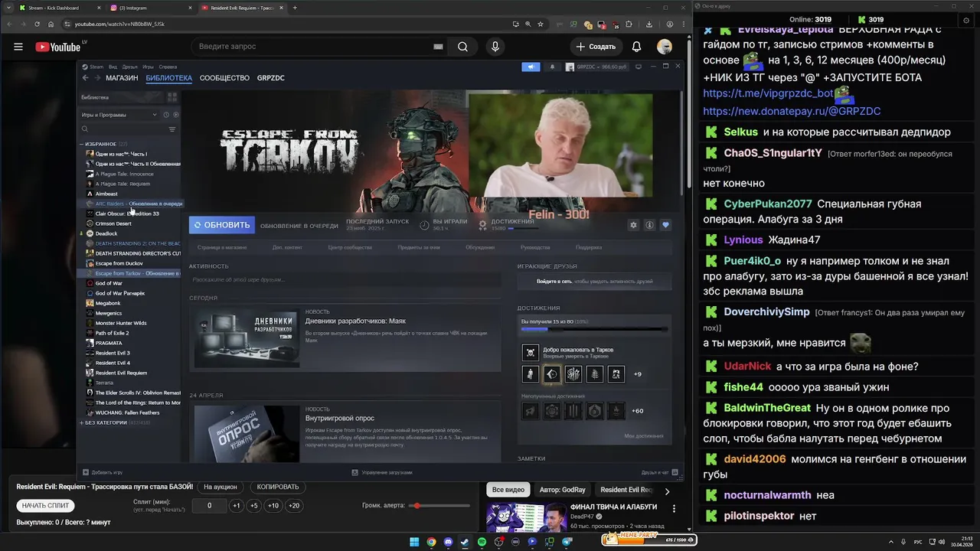
Task: Bookmark this page with the star icon
Action: (x=541, y=24)
